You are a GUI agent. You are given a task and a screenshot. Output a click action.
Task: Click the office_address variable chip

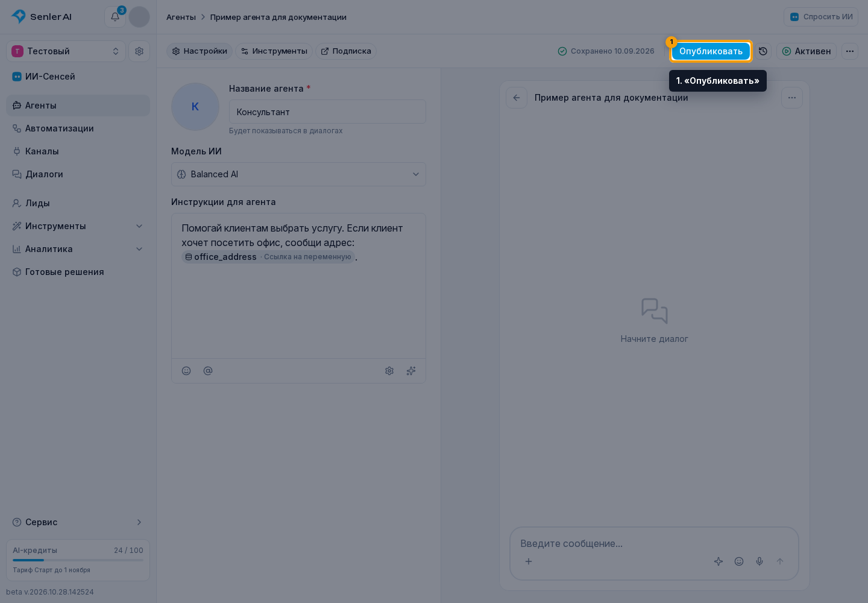coord(268,257)
